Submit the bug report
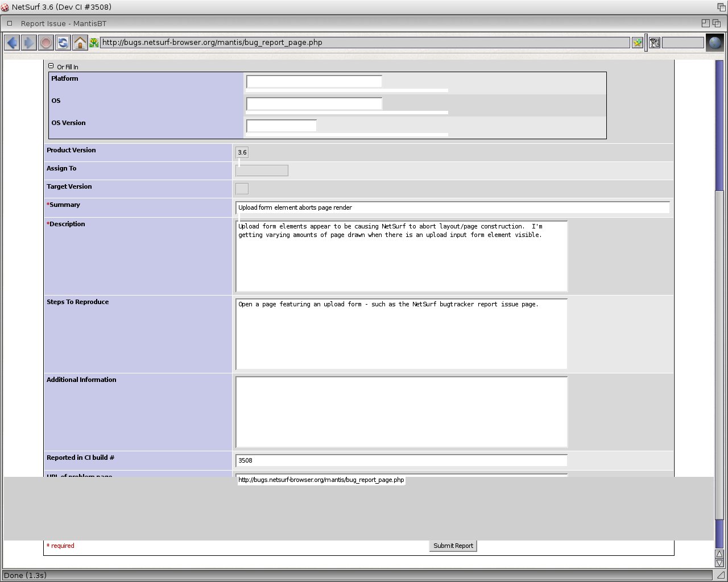Viewport: 728px width, 582px height. click(453, 546)
